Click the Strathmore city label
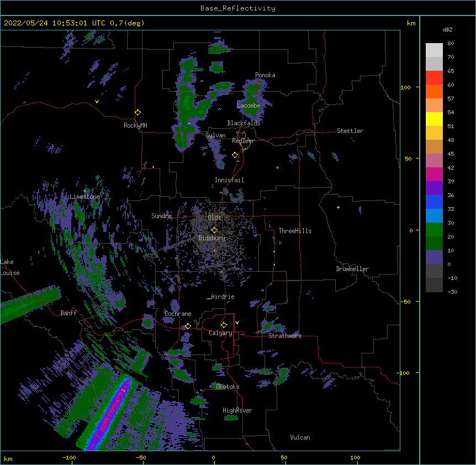The width and height of the screenshot is (476, 465). pyautogui.click(x=285, y=336)
